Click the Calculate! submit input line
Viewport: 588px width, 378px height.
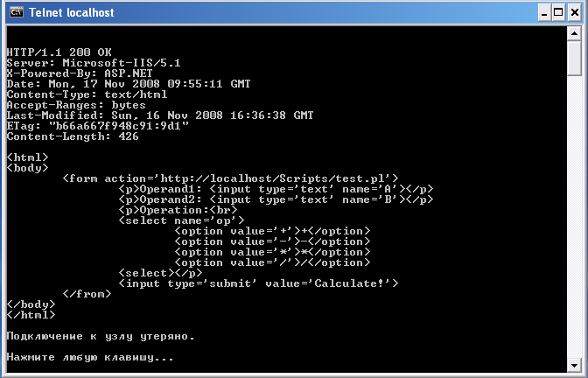[x=258, y=283]
